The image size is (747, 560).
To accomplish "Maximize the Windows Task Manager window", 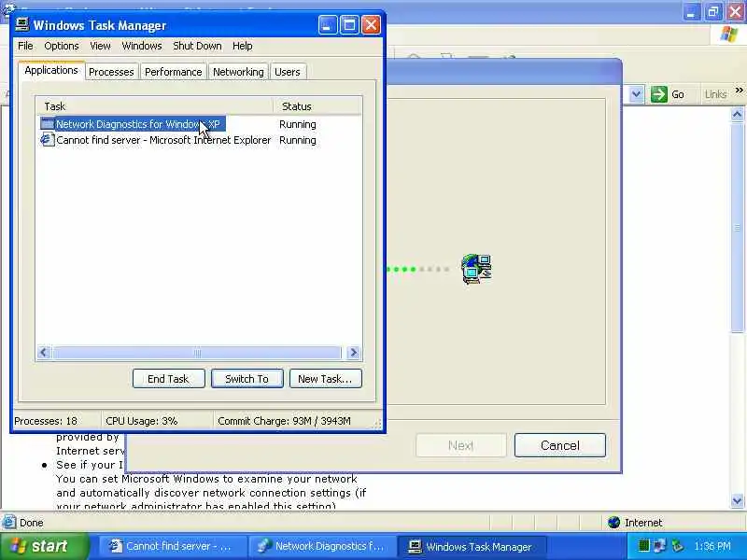I will coord(348,25).
